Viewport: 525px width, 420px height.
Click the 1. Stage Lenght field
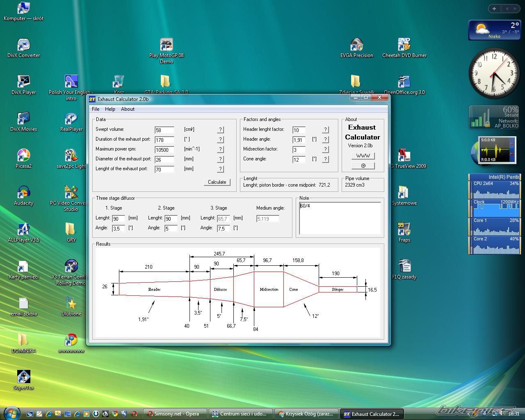pos(119,219)
